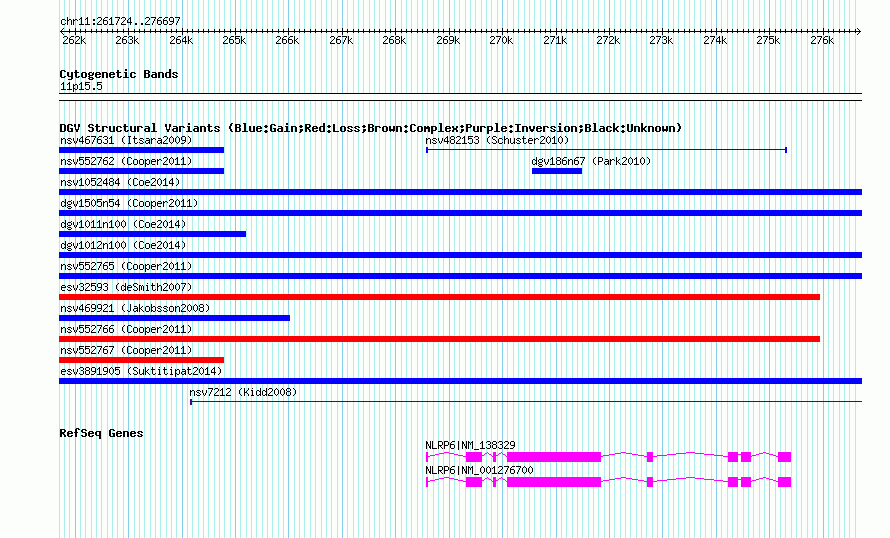
Task: Click the cytogenetic band 11p15.5 horizontal bar
Action: [460, 97]
